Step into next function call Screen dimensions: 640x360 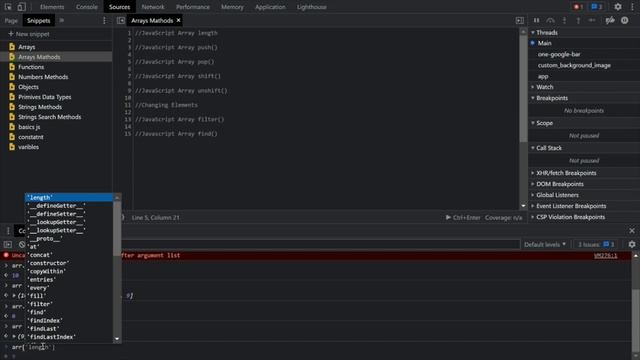(x=564, y=20)
